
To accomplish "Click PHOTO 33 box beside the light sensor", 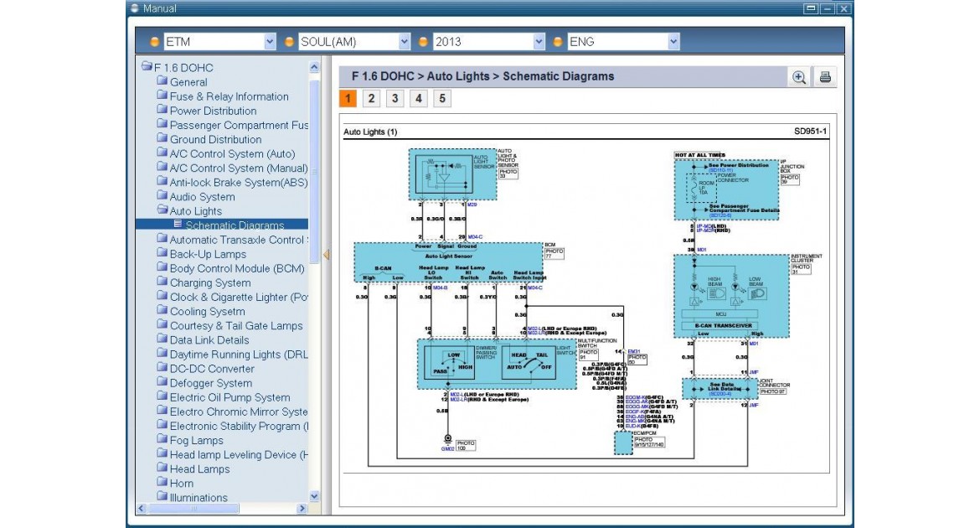I will (508, 173).
